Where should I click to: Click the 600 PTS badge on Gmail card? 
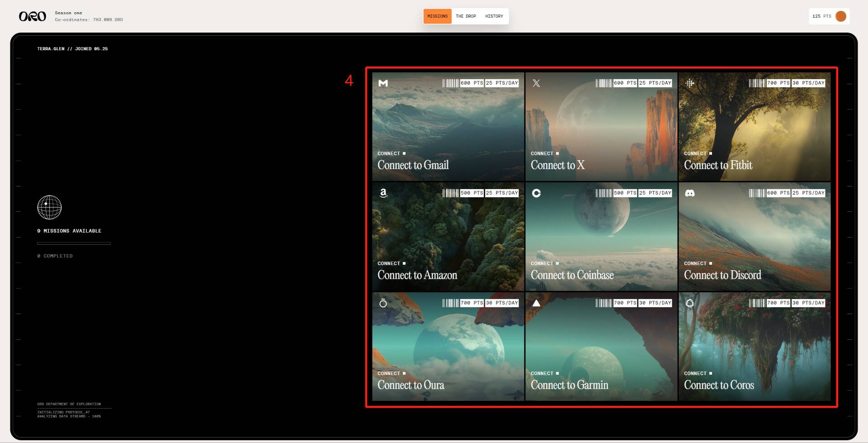472,83
